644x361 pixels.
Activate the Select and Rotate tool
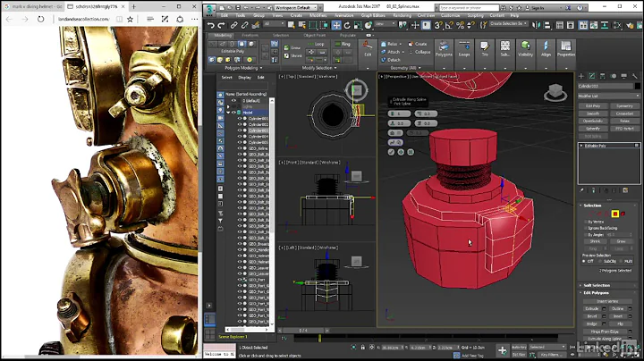pos(347,25)
